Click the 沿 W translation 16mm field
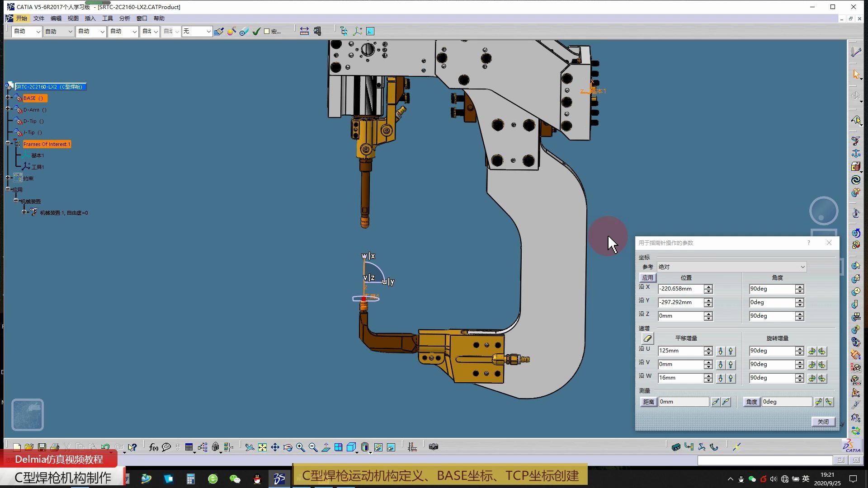 680,378
